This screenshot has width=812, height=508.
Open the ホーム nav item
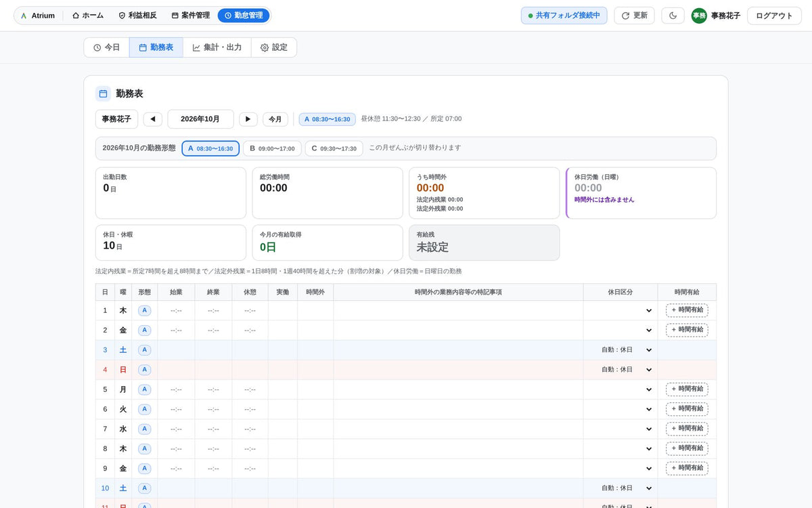pyautogui.click(x=88, y=16)
